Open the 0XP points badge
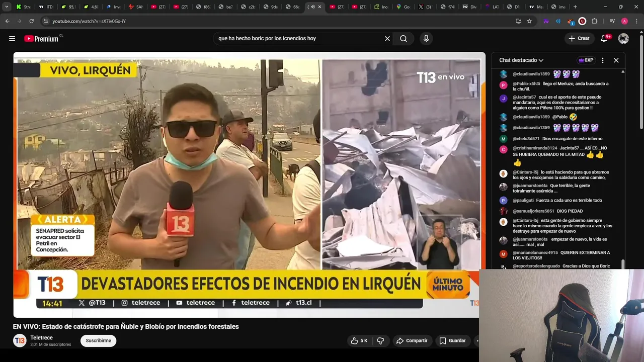Image resolution: width=644 pixels, height=362 pixels. click(586, 60)
